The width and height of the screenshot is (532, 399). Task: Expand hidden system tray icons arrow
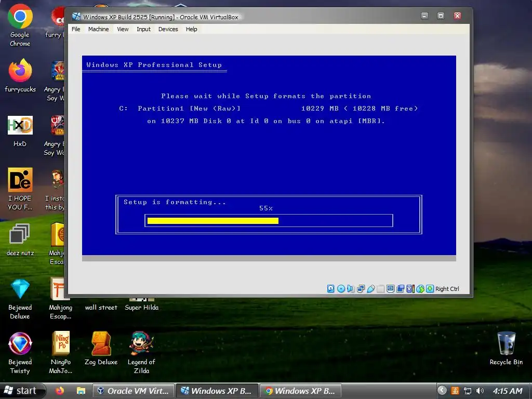[442, 391]
